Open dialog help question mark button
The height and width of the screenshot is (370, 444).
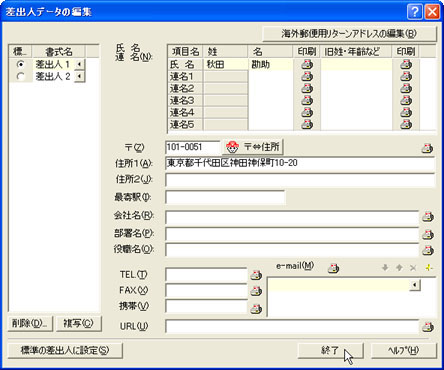click(x=415, y=12)
